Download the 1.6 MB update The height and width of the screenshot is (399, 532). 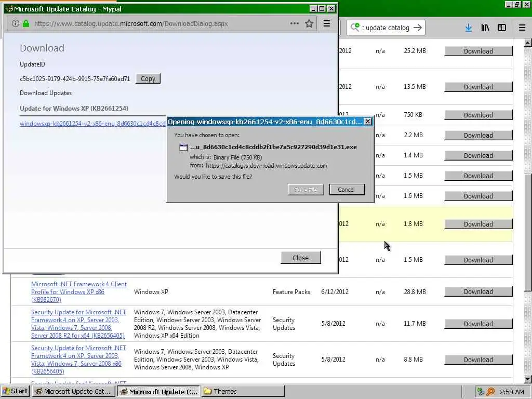478,196
